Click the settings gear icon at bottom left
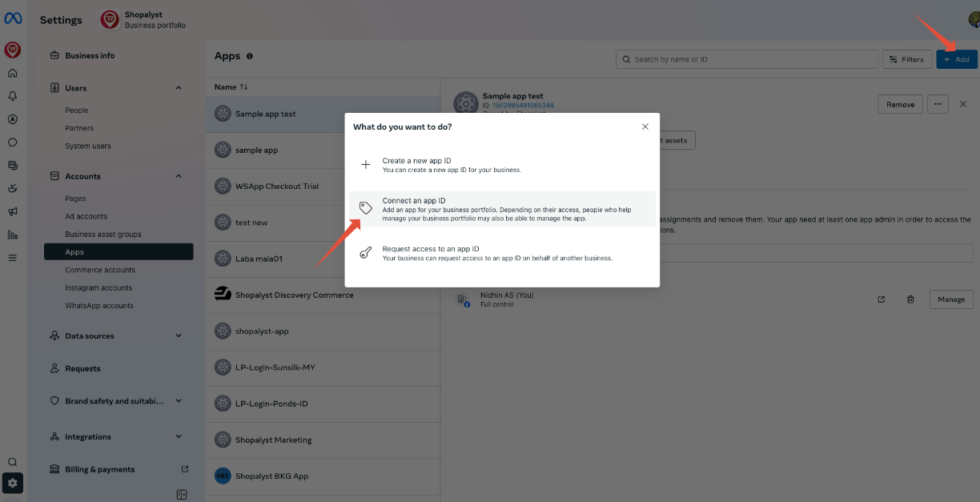980x502 pixels. 12,484
